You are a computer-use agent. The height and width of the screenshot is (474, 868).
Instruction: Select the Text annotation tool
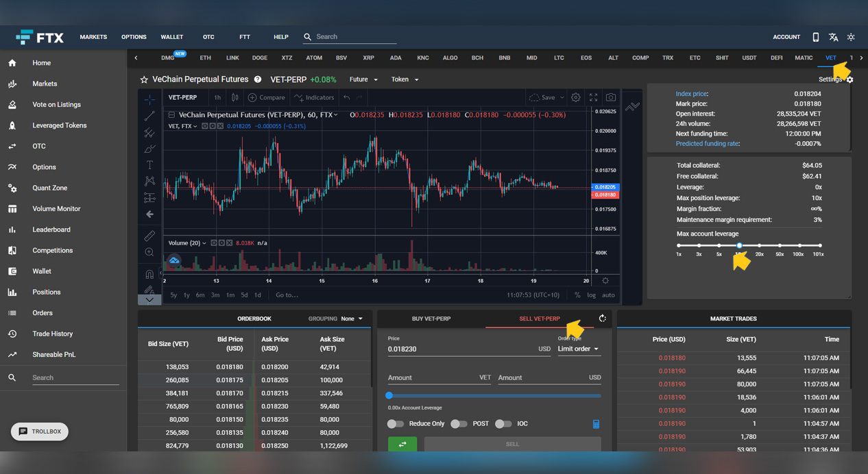[149, 164]
